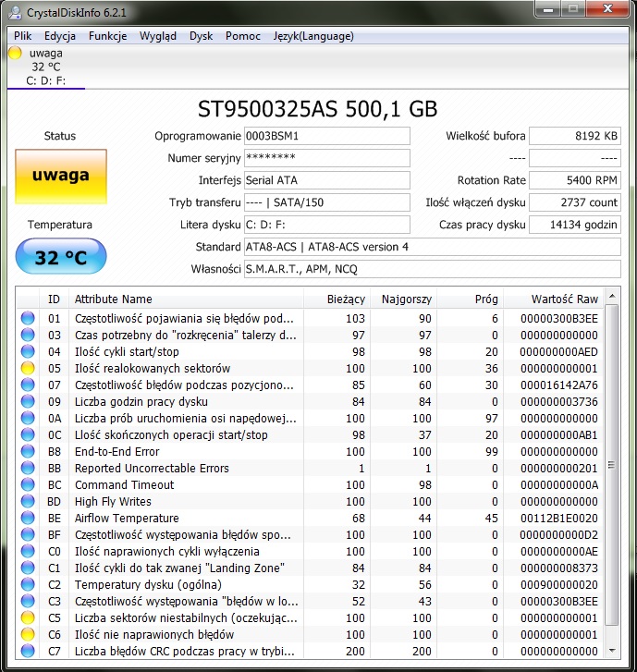Click the ID column header

pyautogui.click(x=54, y=299)
